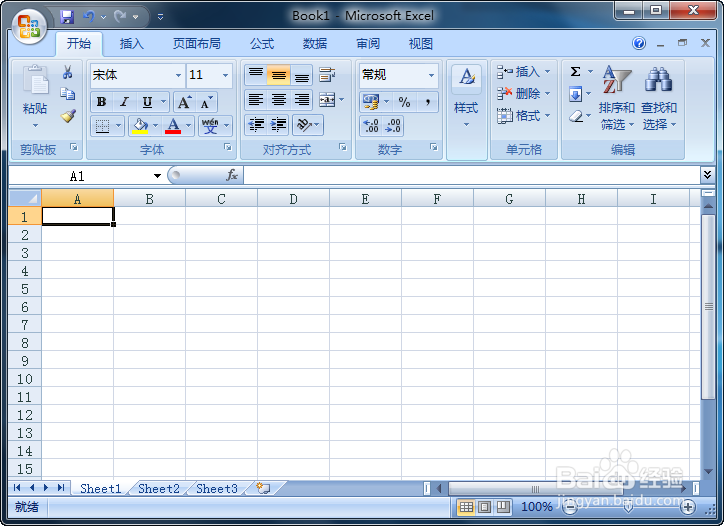
Task: Toggle Italic formatting
Action: [x=124, y=102]
